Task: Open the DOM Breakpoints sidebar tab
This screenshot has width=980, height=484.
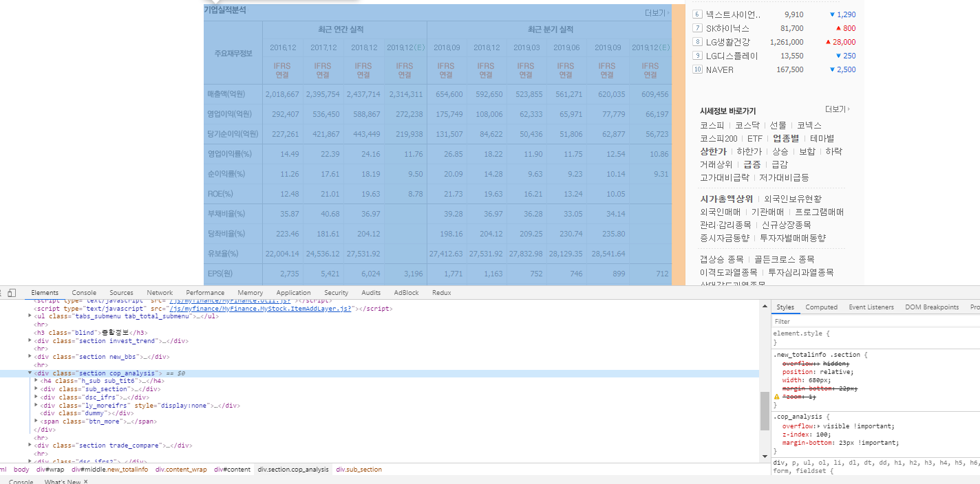Action: pos(932,307)
